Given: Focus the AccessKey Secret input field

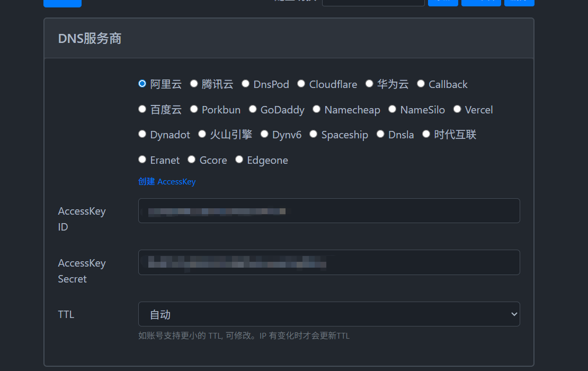Looking at the screenshot, I should pyautogui.click(x=328, y=262).
